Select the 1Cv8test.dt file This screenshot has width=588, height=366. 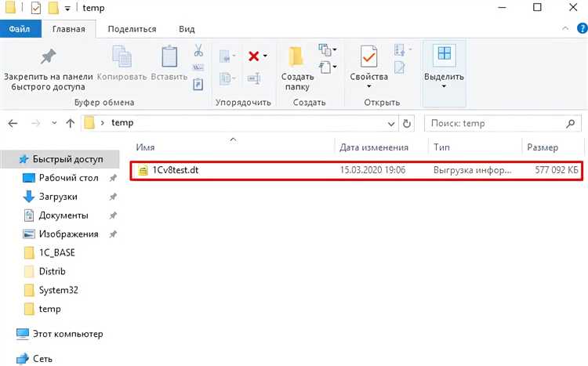(170, 170)
